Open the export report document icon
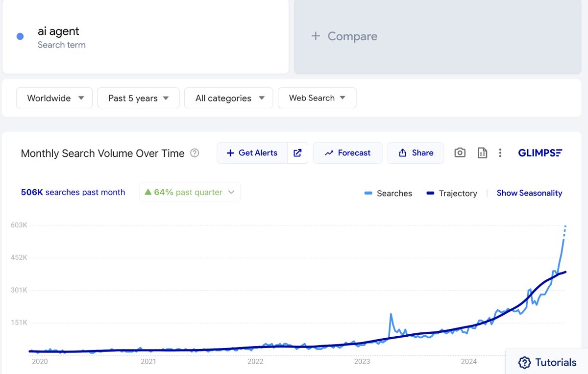588x374 pixels. click(482, 152)
